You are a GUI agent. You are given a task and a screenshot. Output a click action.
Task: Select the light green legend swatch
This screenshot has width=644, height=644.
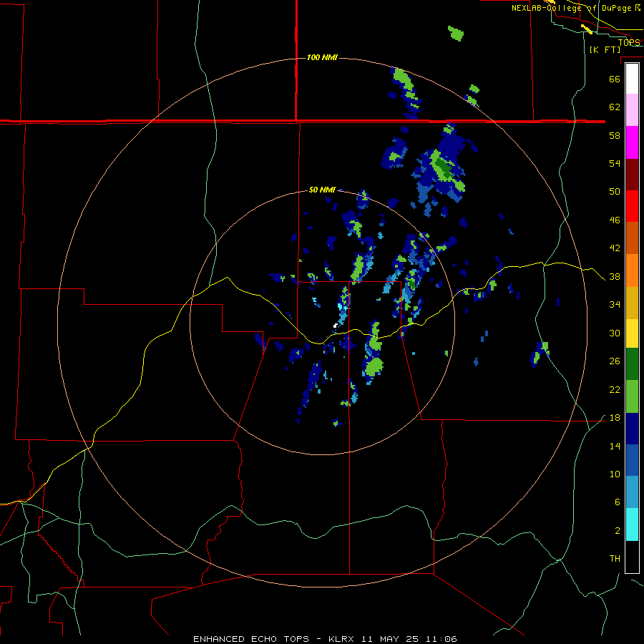click(x=632, y=396)
